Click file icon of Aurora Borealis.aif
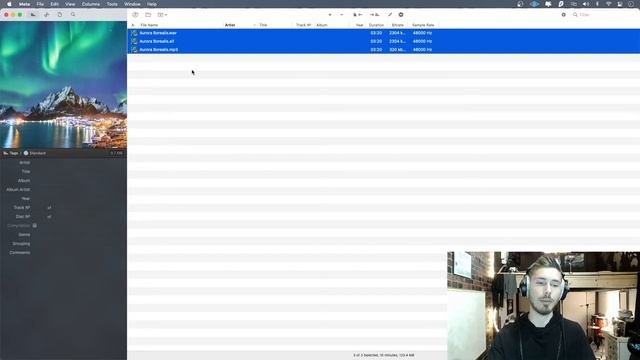 134,41
